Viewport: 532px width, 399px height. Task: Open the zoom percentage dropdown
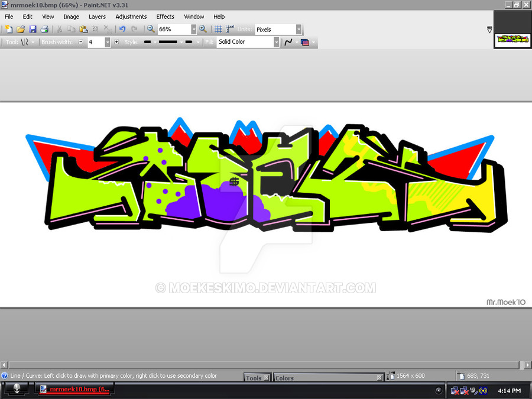[x=193, y=29]
